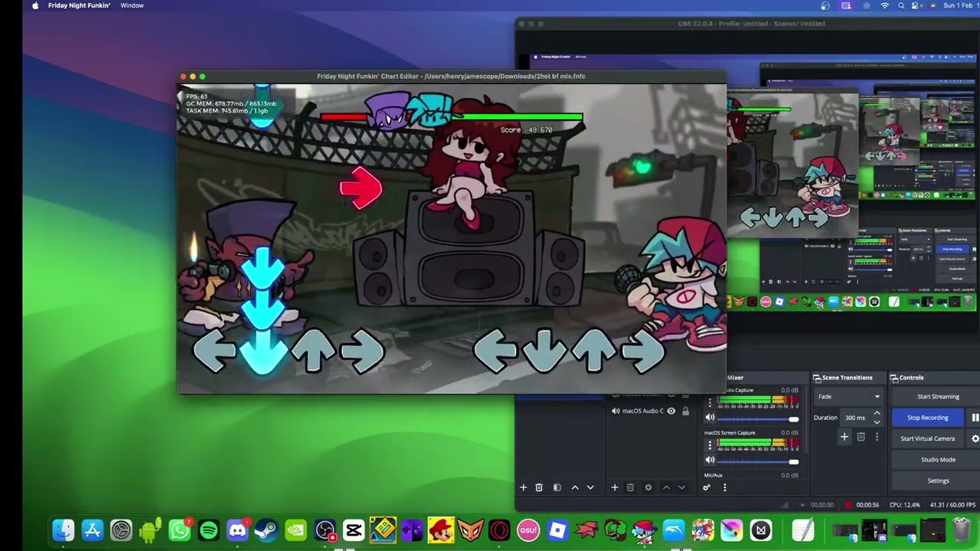Open WhatsApp from the dock
The image size is (980, 551).
point(179,530)
